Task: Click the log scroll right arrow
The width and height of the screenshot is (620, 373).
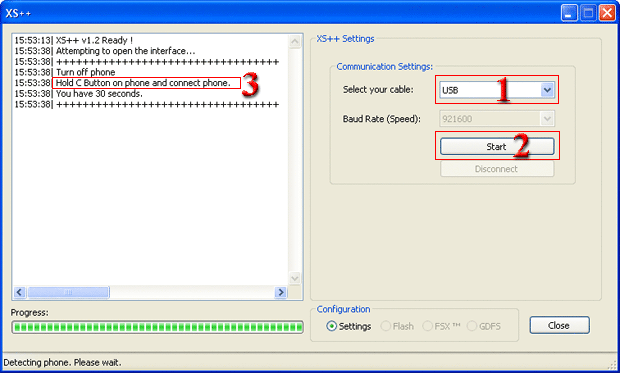Action: [x=281, y=292]
